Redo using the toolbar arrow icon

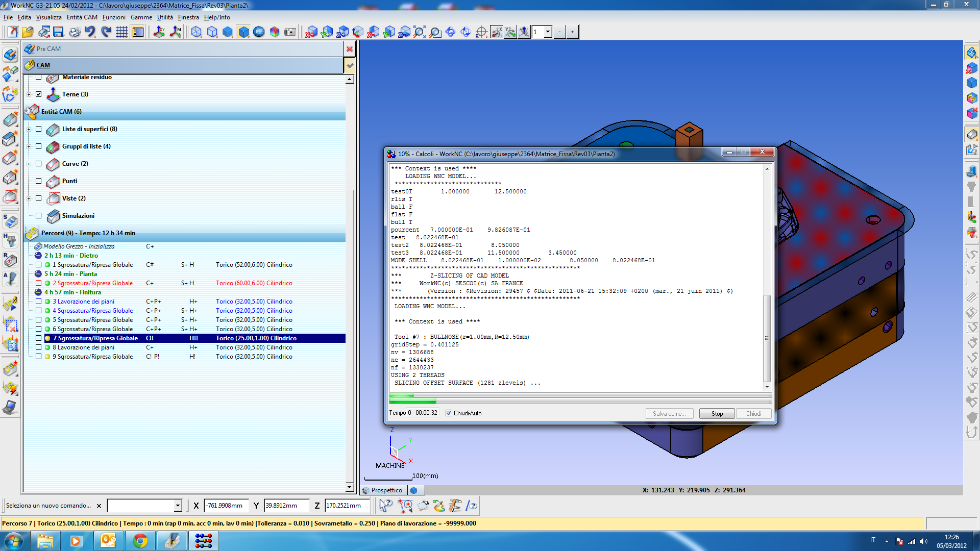pyautogui.click(x=106, y=32)
